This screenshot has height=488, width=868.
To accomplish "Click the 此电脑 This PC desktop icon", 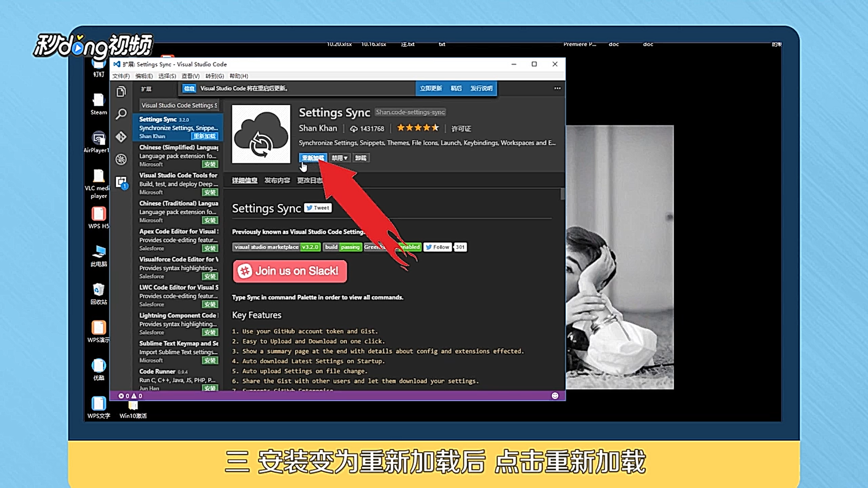I will pyautogui.click(x=99, y=256).
